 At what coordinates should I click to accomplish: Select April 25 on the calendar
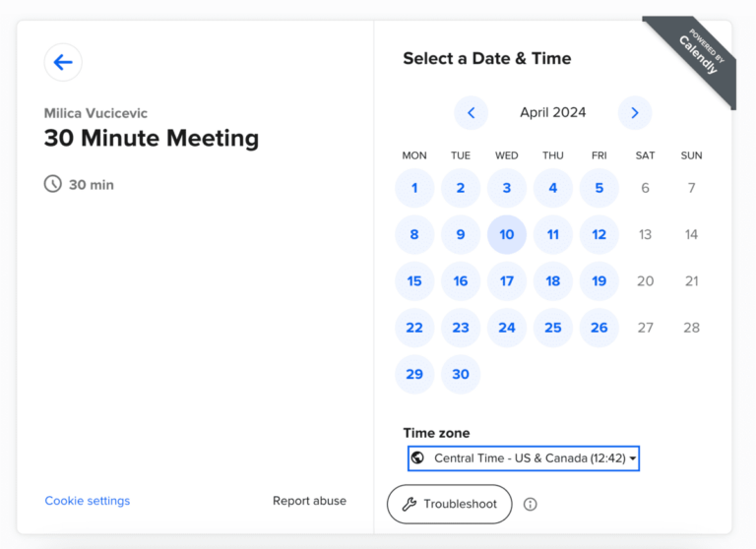pos(553,328)
